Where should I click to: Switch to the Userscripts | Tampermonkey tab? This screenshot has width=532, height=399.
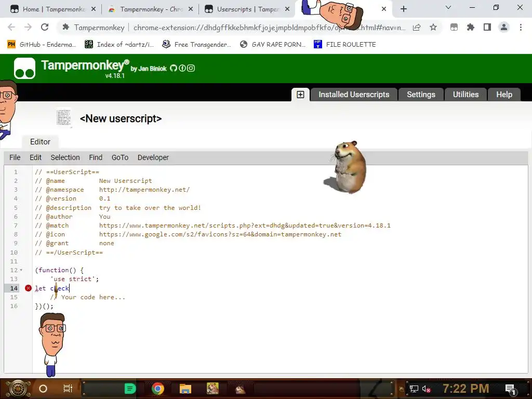tap(248, 9)
